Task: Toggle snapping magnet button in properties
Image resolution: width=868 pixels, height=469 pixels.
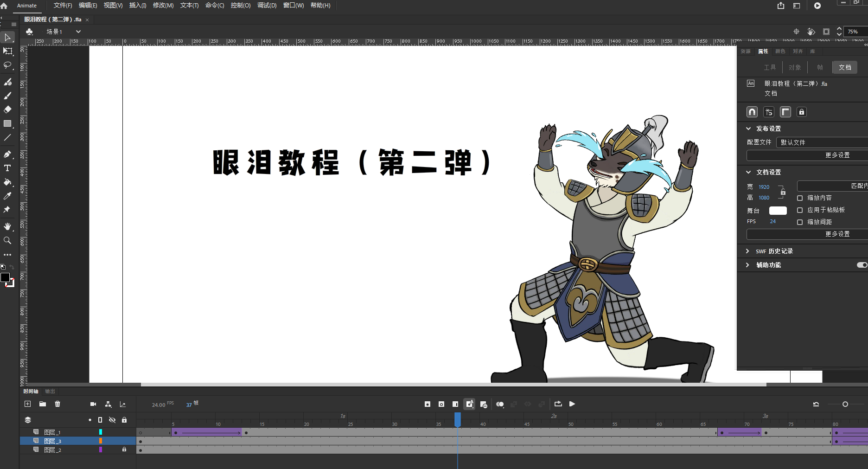Action: (x=752, y=112)
